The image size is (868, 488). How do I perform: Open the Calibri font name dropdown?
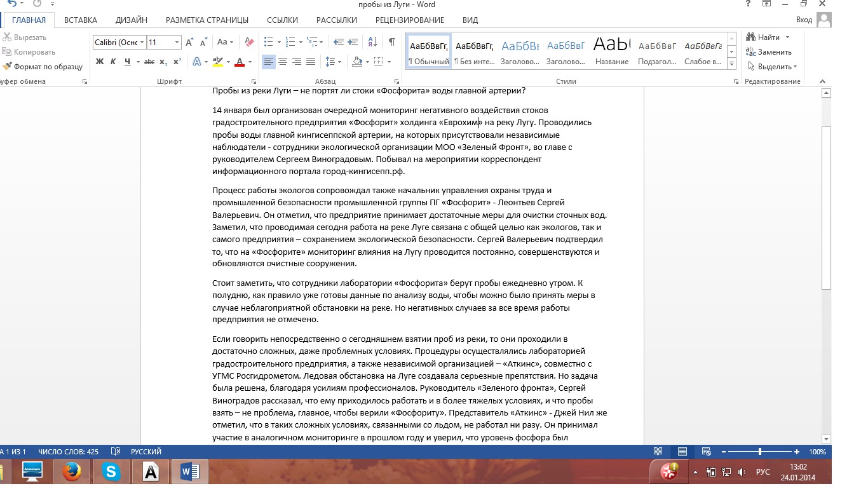click(142, 43)
